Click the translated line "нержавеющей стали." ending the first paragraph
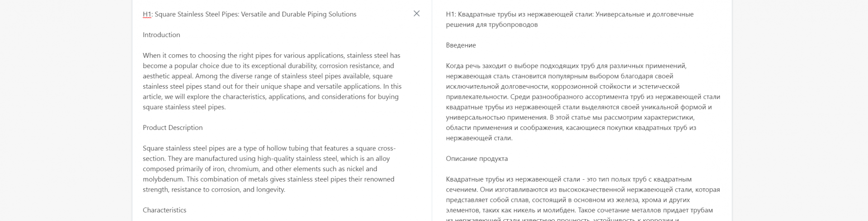Viewport: 868px width, 221px height. pos(479,138)
